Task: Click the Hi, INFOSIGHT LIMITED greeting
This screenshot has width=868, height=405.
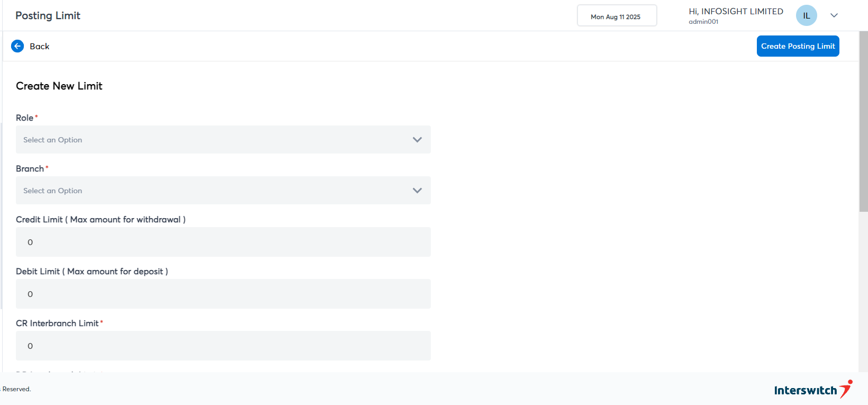Action: [x=736, y=11]
